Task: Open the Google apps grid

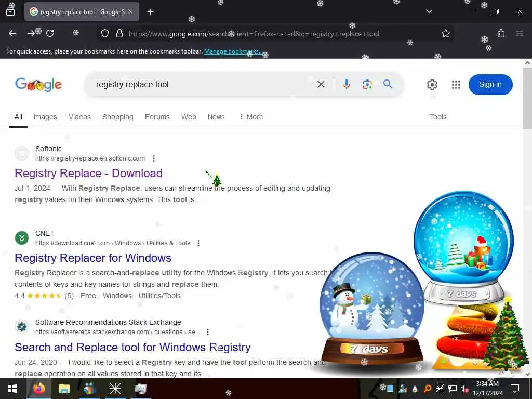Action: coord(456,85)
